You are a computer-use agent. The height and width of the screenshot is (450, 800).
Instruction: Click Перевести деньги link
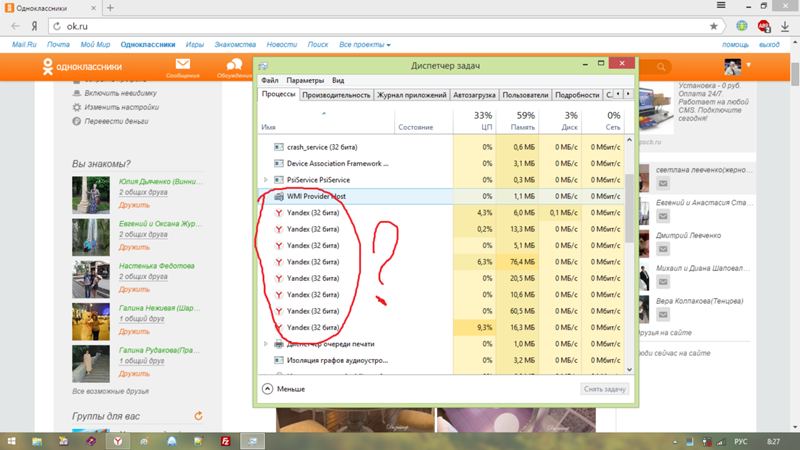click(116, 121)
